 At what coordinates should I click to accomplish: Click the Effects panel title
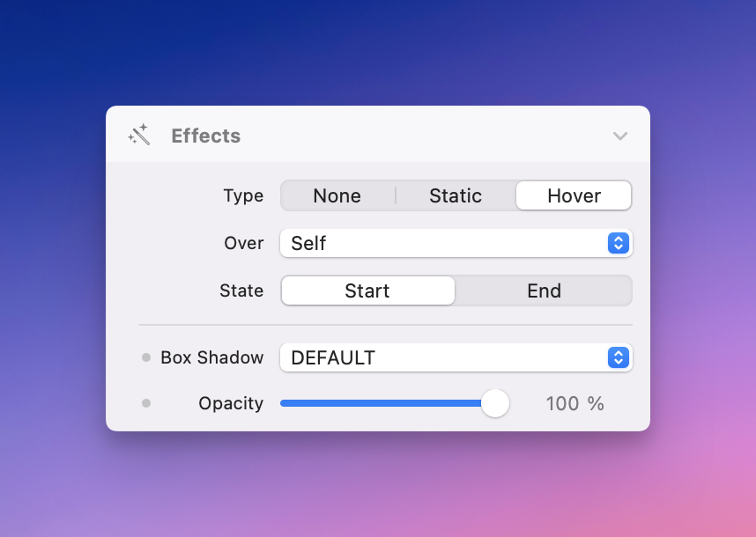coord(205,136)
